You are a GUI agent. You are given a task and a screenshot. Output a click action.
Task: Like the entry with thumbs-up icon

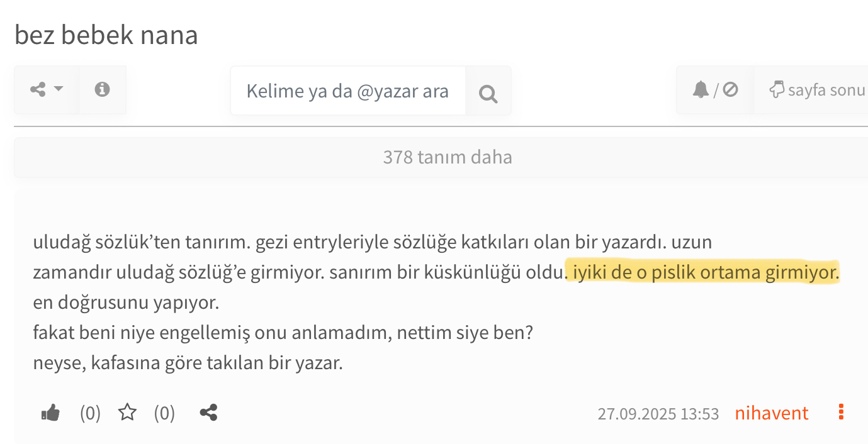(50, 413)
